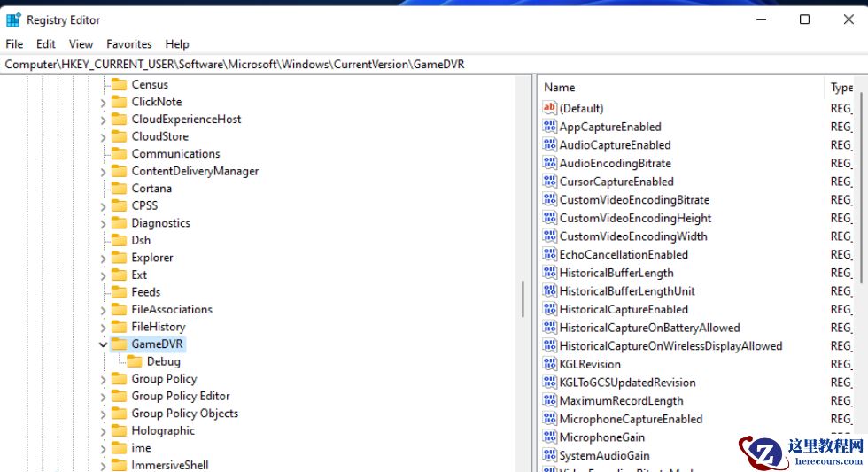Expand the ContentDeliveryManager key
The height and width of the screenshot is (472, 868).
pyautogui.click(x=103, y=172)
